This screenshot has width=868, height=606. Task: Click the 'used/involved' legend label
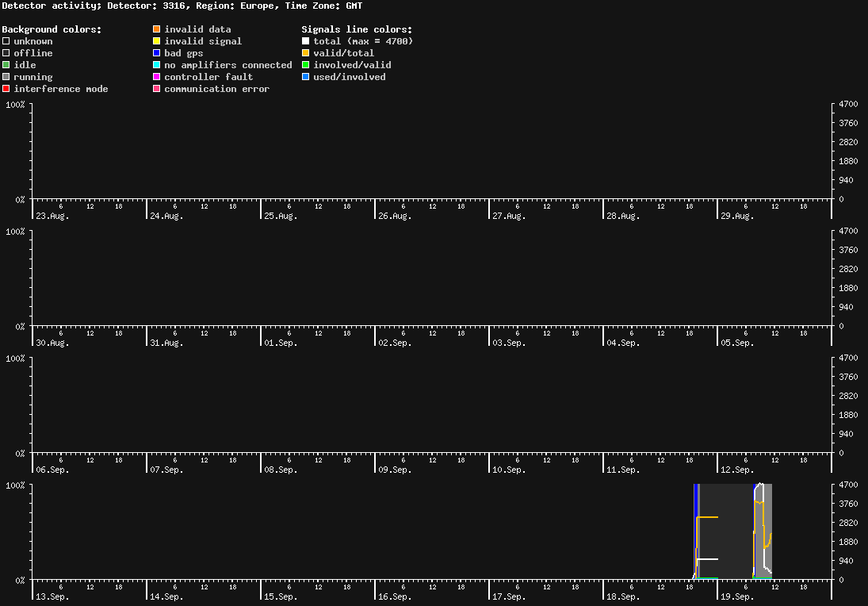[x=350, y=77]
